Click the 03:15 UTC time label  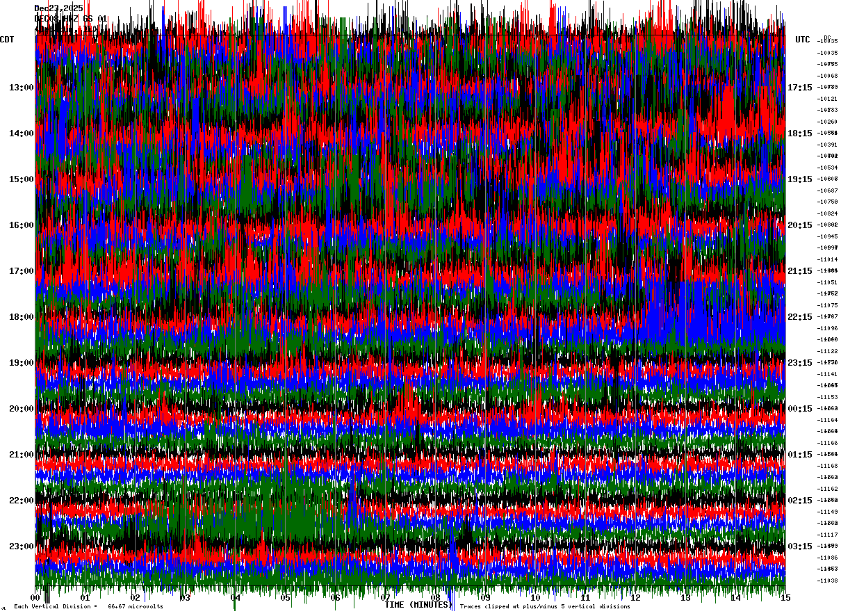[800, 546]
